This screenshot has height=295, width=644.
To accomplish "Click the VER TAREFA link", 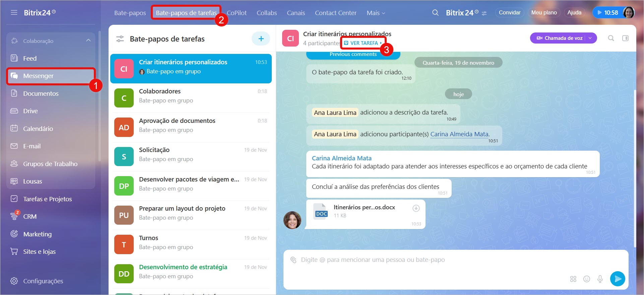I will pyautogui.click(x=364, y=43).
